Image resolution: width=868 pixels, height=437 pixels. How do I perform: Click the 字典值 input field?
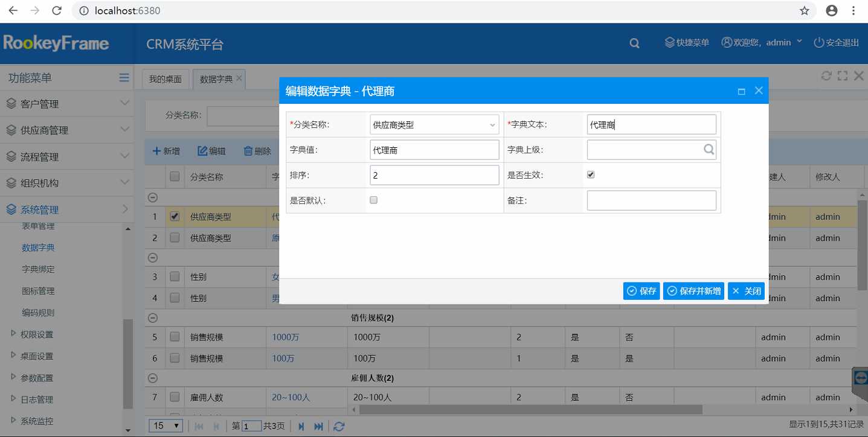(434, 150)
